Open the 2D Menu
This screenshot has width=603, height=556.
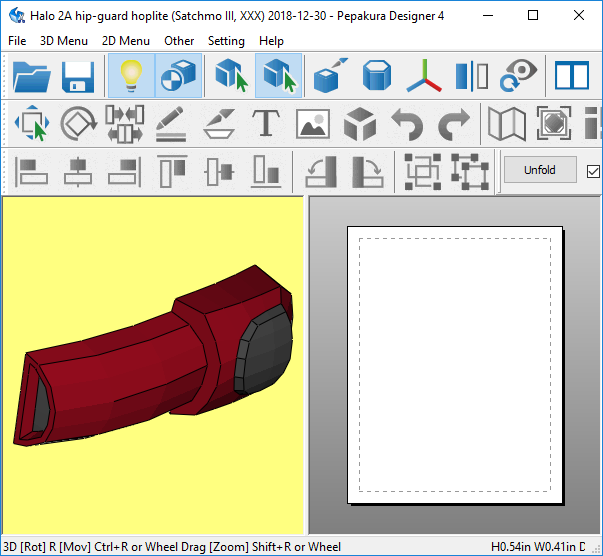[126, 41]
